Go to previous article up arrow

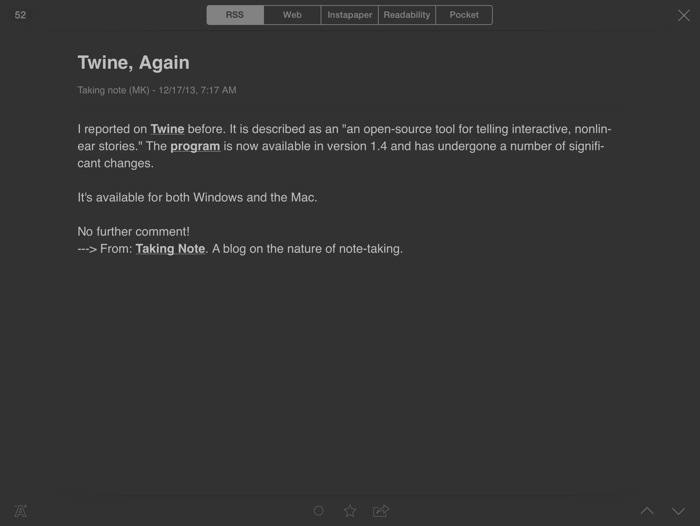pos(647,511)
